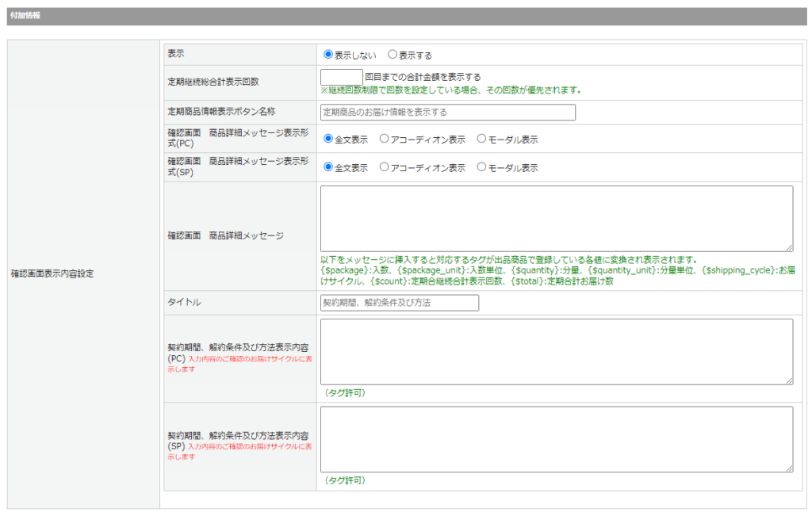Click resize handle of 商品詳細メッセージ textarea
Image resolution: width=812 pixels, height=516 pixels.
pos(789,247)
